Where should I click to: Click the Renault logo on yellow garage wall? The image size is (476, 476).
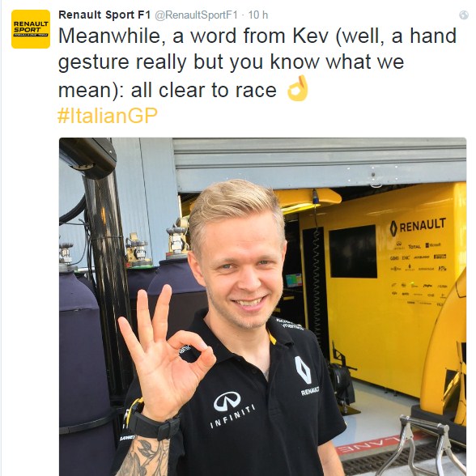point(418,227)
